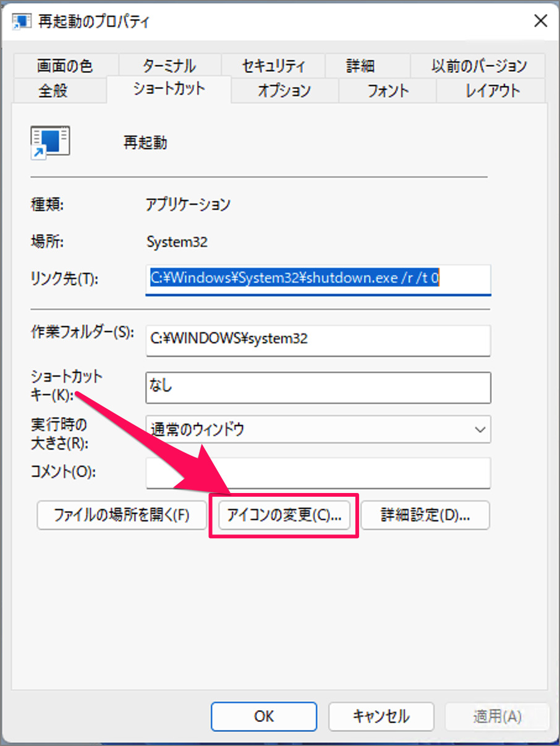This screenshot has height=746, width=560.
Task: Click the empty コメント field
Action: pyautogui.click(x=318, y=473)
